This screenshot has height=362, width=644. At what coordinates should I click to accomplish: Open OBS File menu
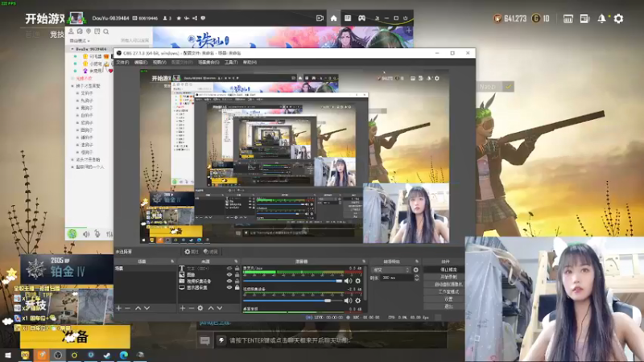click(x=122, y=63)
